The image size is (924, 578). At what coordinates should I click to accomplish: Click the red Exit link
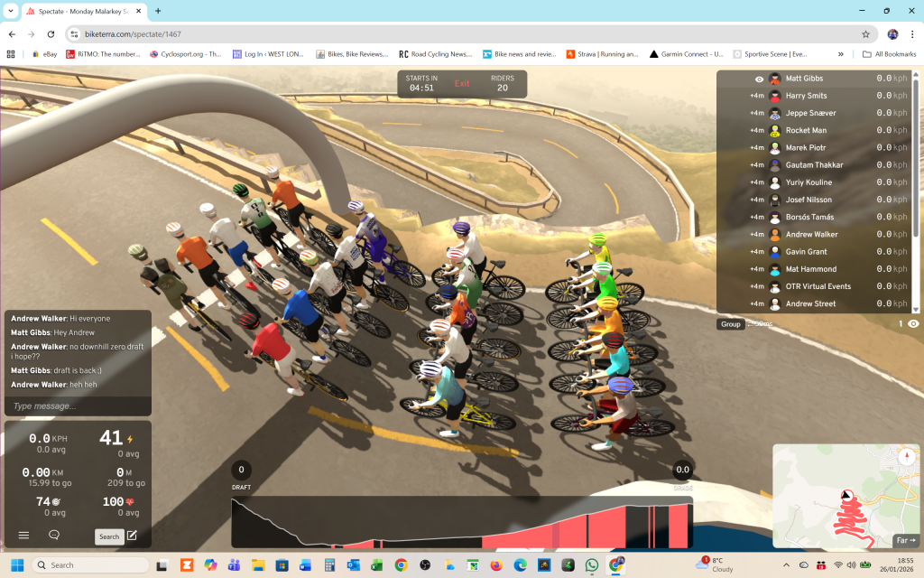pos(462,84)
